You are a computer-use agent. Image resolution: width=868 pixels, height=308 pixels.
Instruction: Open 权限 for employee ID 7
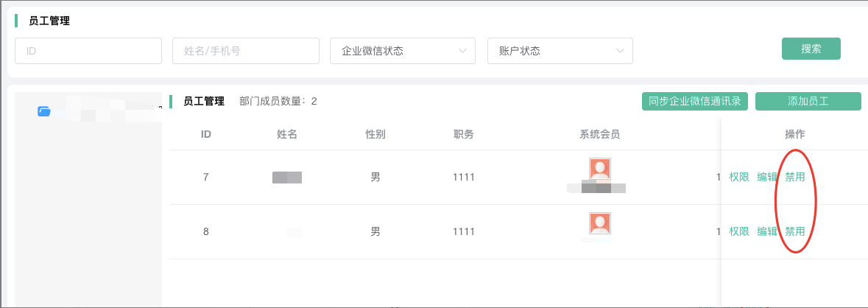pos(739,177)
